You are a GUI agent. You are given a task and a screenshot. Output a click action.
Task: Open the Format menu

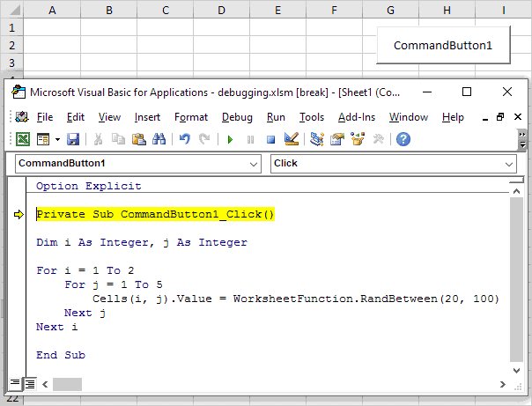[191, 117]
